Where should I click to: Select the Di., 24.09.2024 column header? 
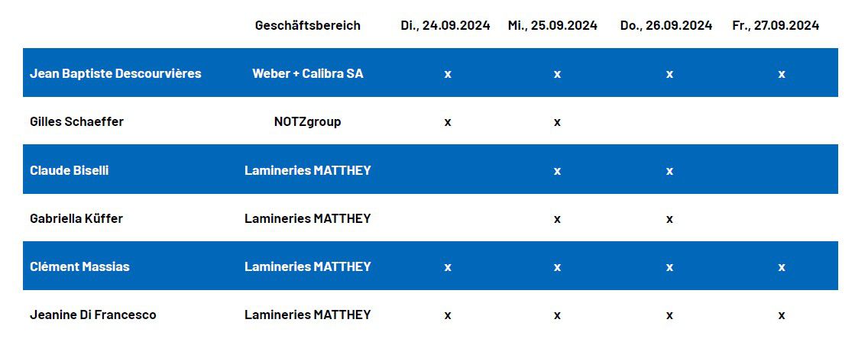coord(445,25)
